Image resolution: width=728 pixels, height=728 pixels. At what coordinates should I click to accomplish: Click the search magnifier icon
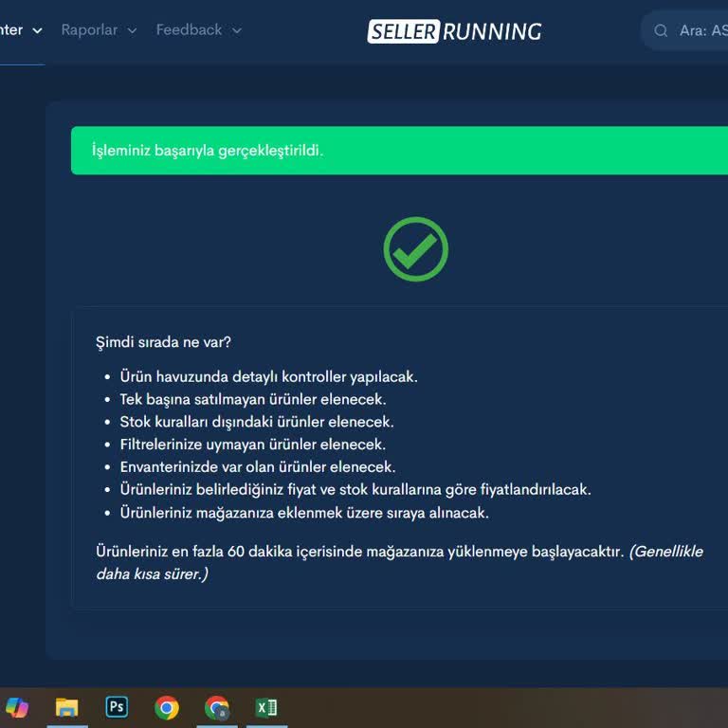(661, 30)
